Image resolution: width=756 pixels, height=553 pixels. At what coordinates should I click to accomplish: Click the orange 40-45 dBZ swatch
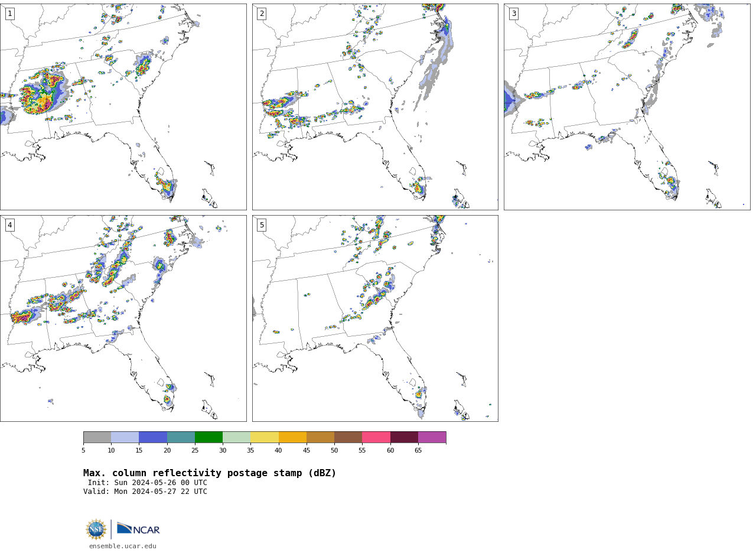coord(292,437)
